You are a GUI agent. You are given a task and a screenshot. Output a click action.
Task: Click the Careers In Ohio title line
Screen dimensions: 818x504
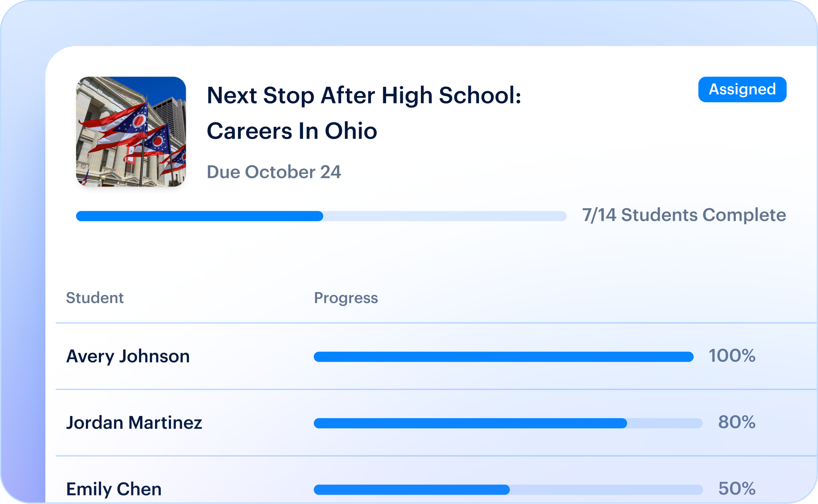(292, 131)
